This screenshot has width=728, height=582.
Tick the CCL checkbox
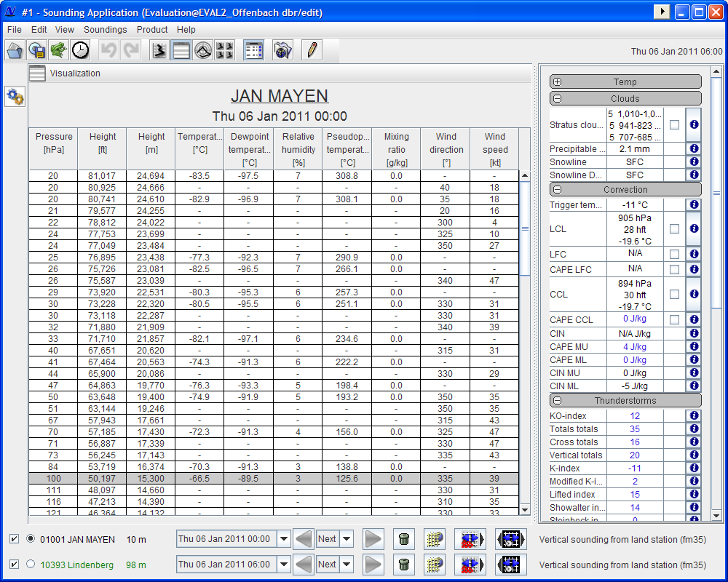coord(675,294)
